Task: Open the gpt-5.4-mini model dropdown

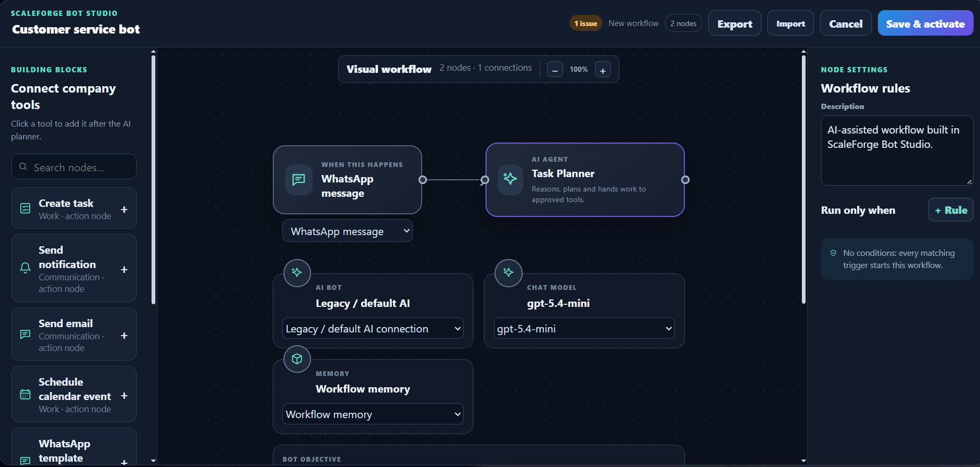Action: coord(584,329)
